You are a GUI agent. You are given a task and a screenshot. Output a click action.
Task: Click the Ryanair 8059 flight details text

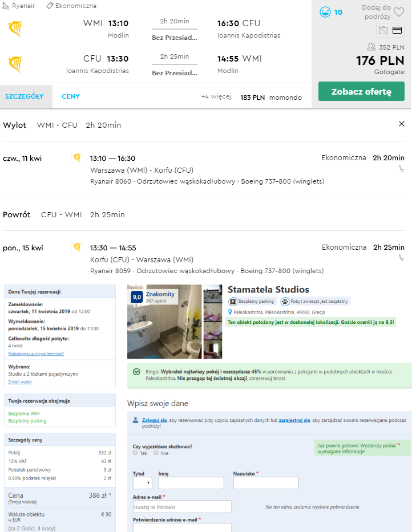(207, 271)
